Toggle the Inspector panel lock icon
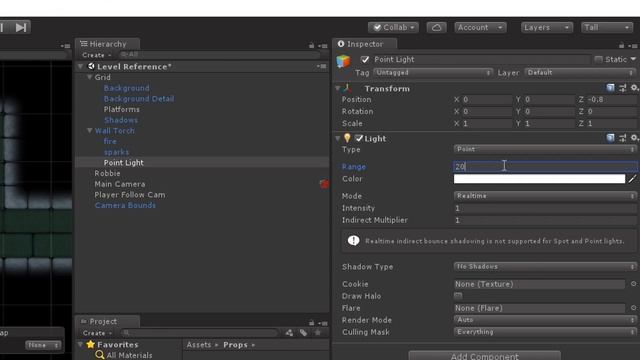640x360 pixels. (x=621, y=45)
